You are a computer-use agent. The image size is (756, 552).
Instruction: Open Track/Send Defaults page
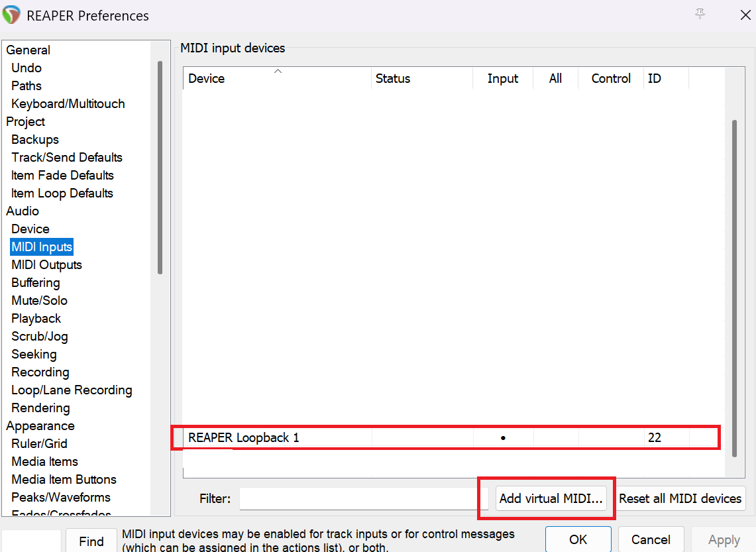[67, 157]
